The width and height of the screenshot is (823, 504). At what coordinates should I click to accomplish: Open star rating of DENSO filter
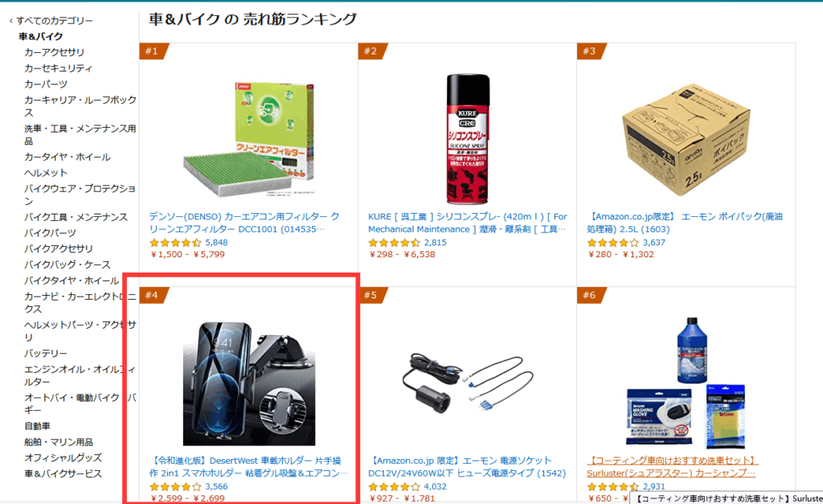[174, 243]
